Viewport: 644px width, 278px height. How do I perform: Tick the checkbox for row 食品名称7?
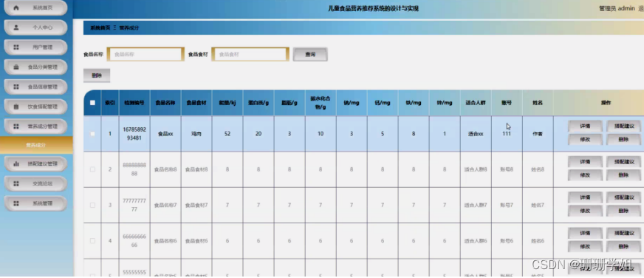(x=92, y=205)
